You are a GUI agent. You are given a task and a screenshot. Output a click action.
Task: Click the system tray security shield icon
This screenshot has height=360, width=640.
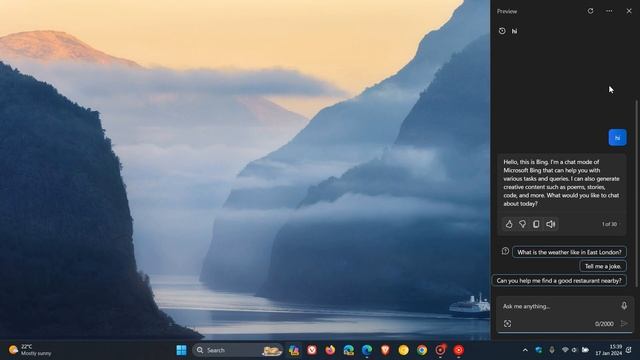coord(539,350)
